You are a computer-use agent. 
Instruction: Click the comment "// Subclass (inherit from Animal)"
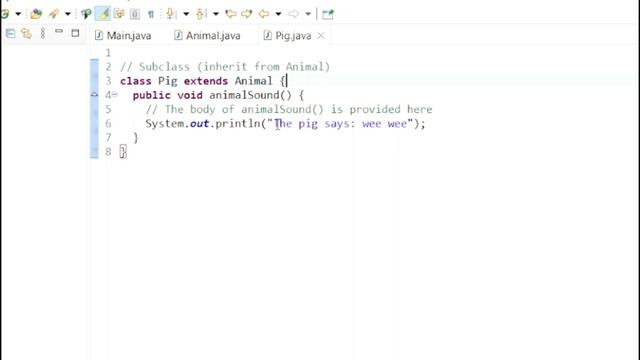click(225, 67)
